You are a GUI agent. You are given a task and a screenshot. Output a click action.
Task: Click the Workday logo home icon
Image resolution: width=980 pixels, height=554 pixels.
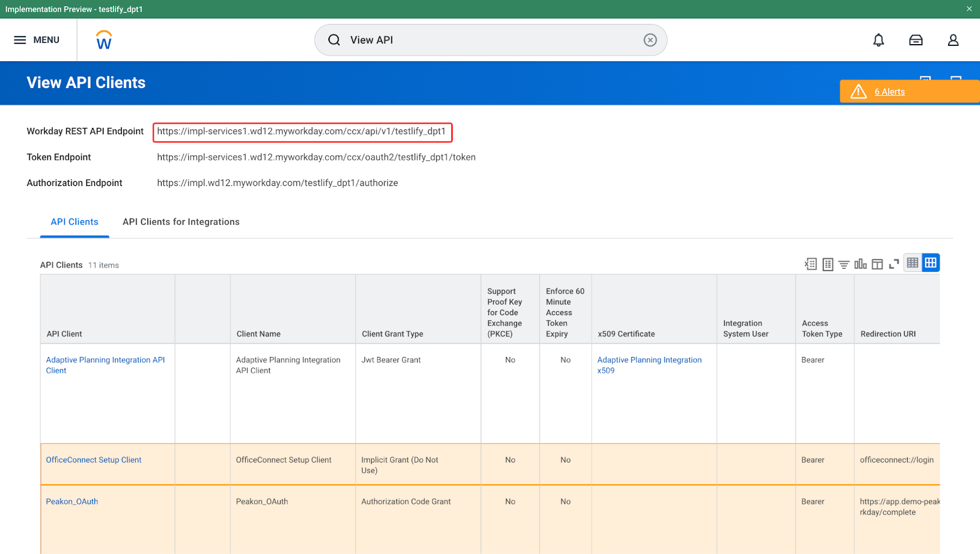104,40
